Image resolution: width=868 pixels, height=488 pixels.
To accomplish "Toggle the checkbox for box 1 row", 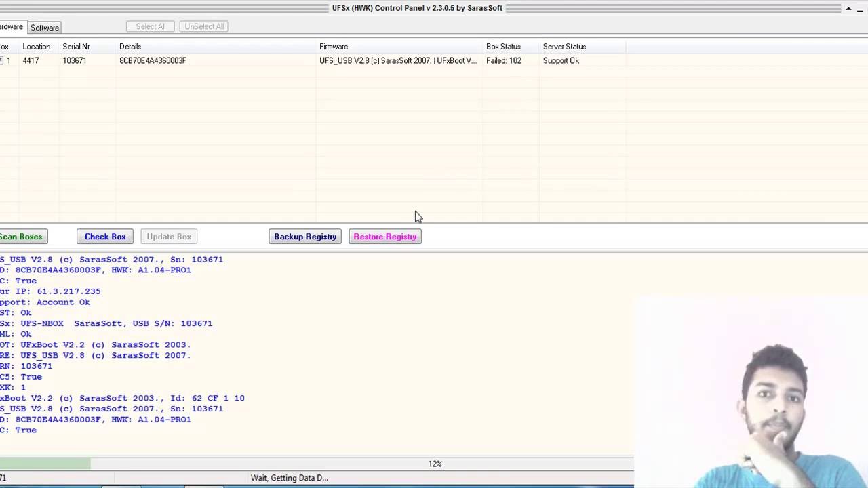I will (2, 60).
